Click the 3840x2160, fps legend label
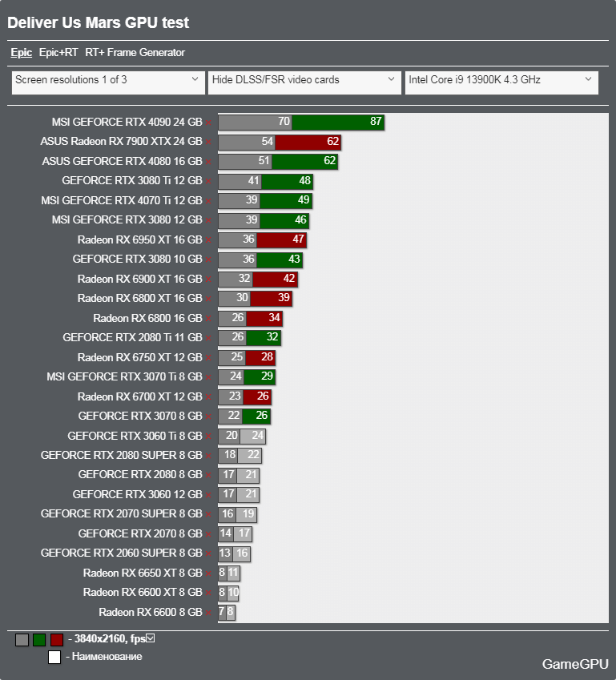 coord(107,639)
